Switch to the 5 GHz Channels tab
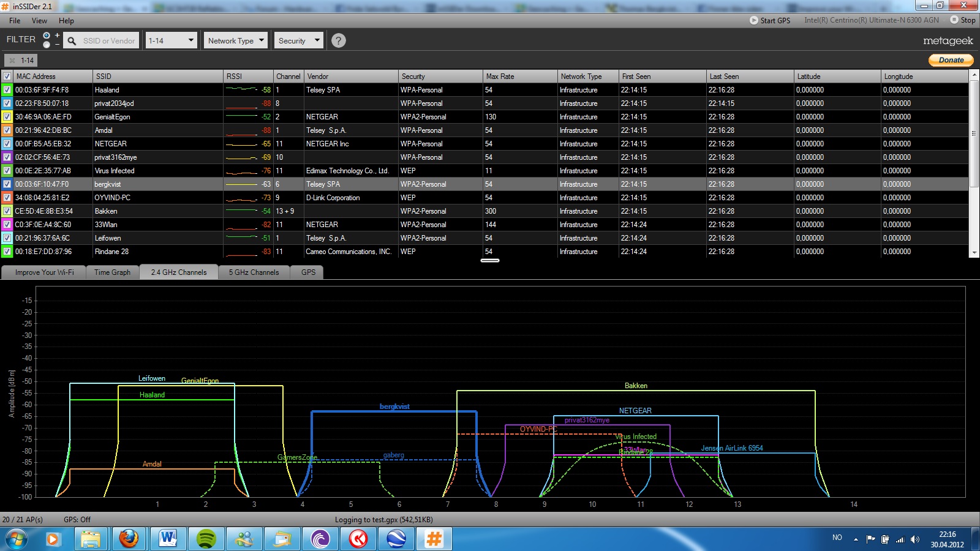Viewport: 980px width, 551px height. (x=254, y=272)
